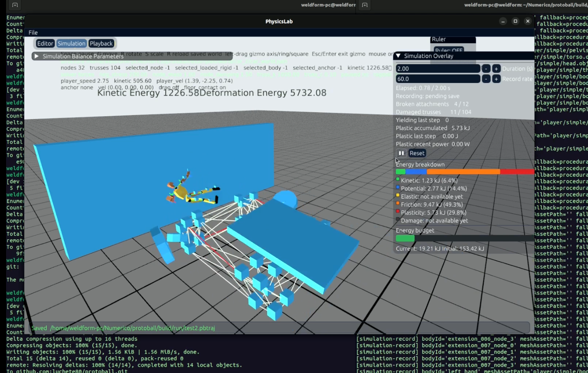Increase Duration with the plus button

[496, 69]
